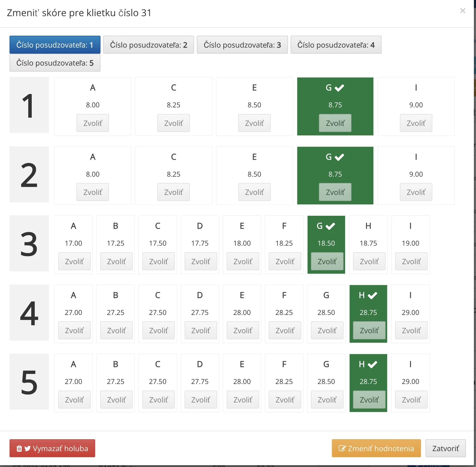The image size is (476, 467).
Task: Select Zvoliť under 8.25 in row 2
Action: (173, 192)
